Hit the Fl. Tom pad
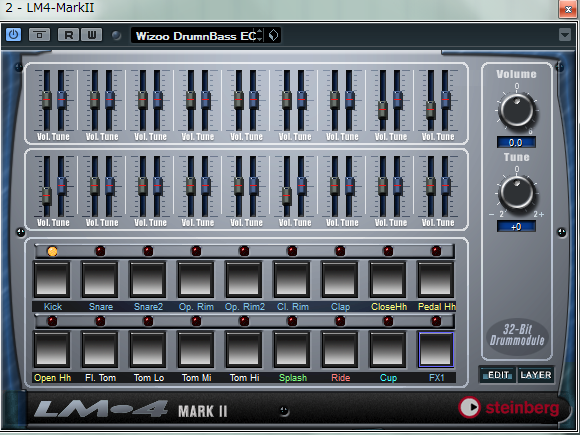580x435 pixels. point(100,350)
